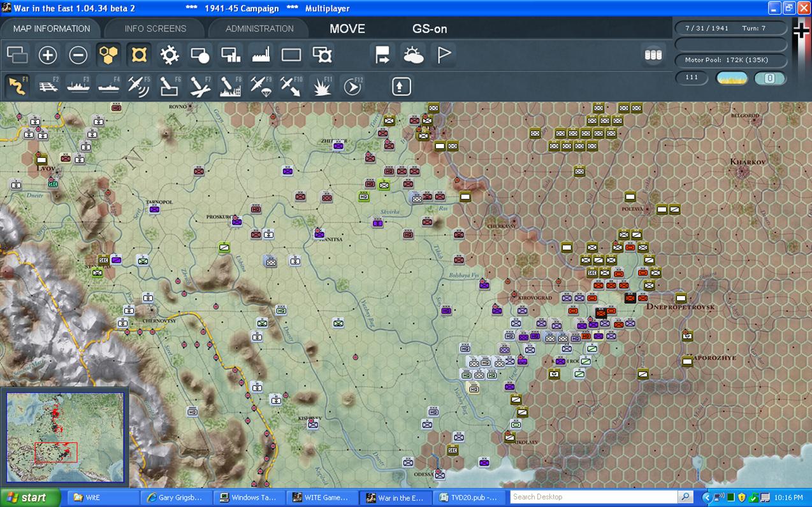
Task: Zoom in the map with plus icon
Action: pos(48,55)
